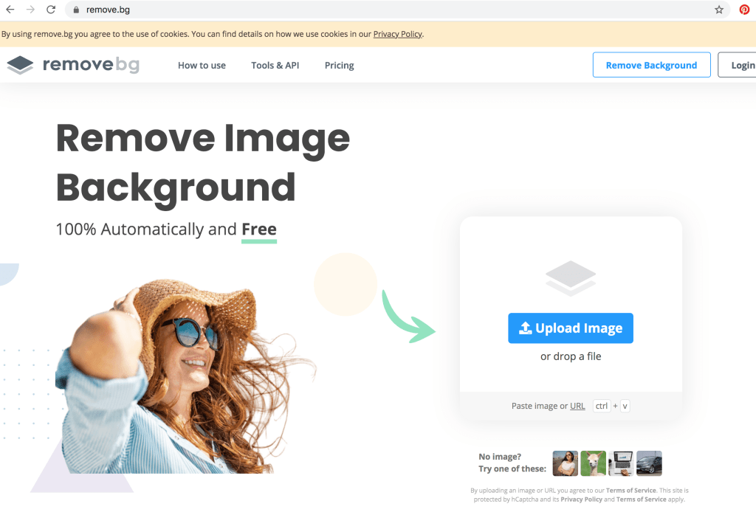Click the browser back arrow
This screenshot has height=532, width=756.
[10, 10]
